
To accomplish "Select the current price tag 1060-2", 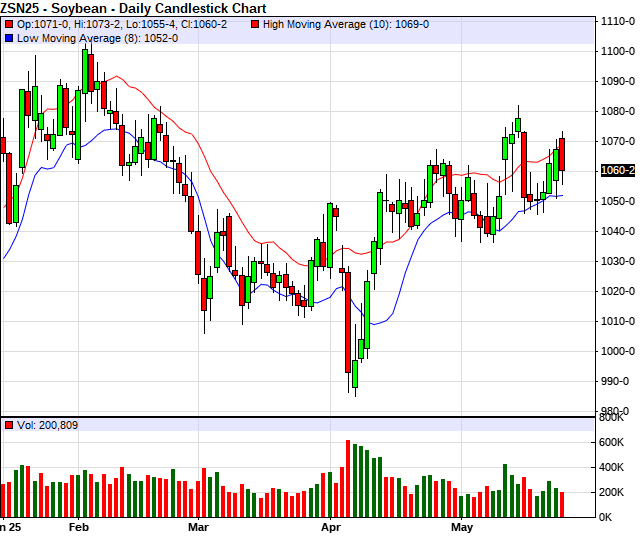I will click(617, 171).
